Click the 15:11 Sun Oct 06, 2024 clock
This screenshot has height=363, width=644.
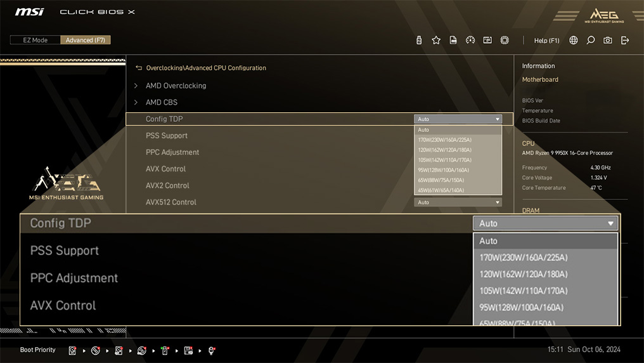click(x=584, y=350)
